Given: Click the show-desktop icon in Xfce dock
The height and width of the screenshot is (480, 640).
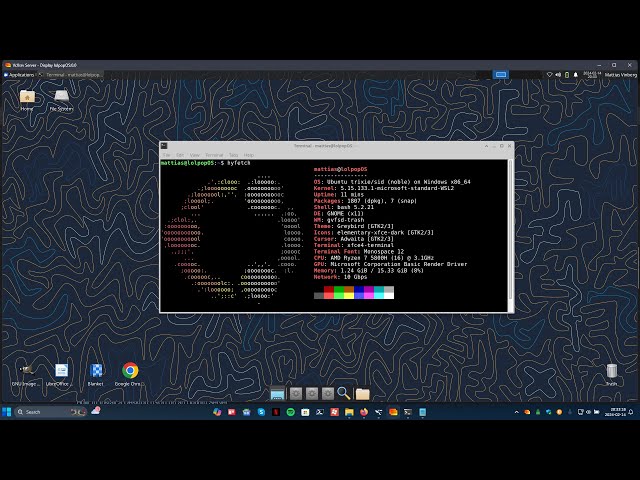Looking at the screenshot, I should [277, 393].
